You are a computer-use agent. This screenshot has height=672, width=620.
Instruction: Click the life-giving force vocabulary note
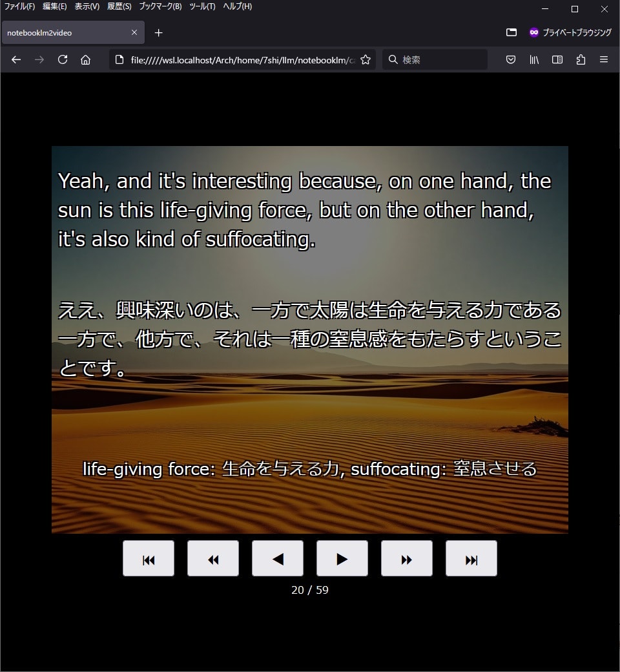click(309, 468)
